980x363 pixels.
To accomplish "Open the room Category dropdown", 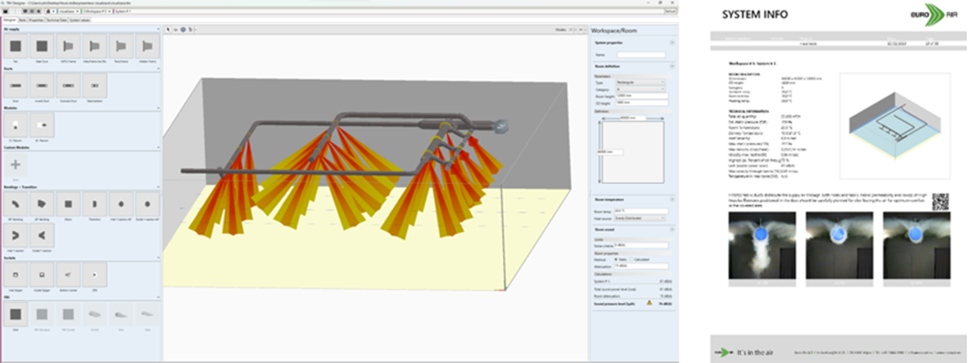I will pos(640,89).
